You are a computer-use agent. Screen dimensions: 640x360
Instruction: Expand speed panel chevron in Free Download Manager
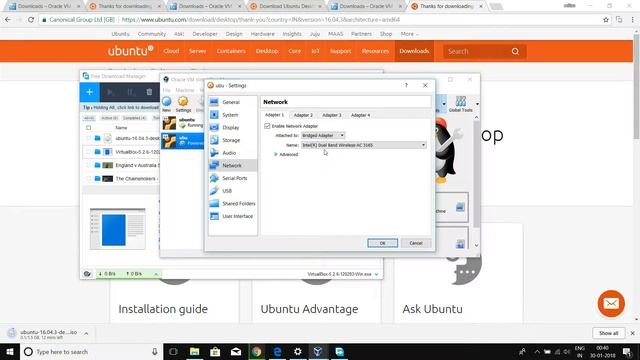156,274
